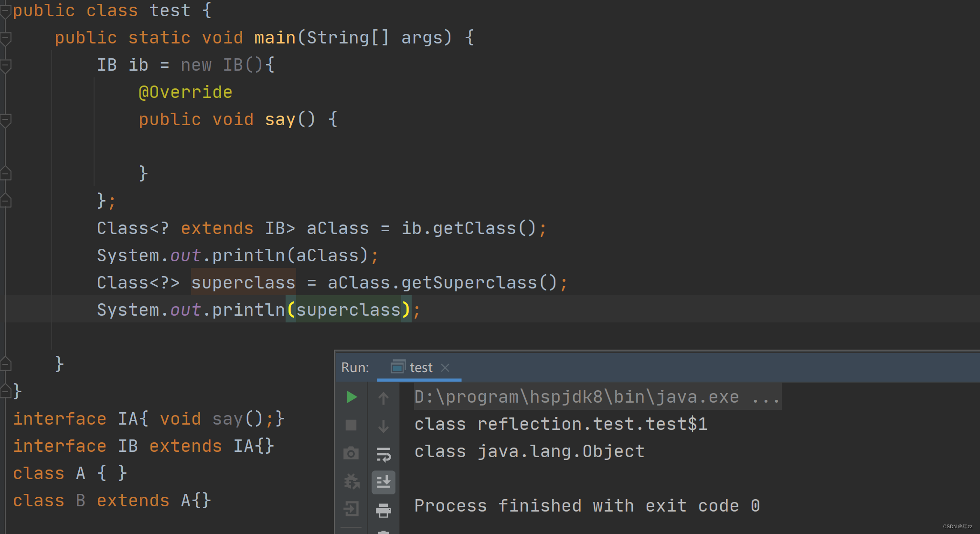Viewport: 980px width, 534px height.
Task: Click the green Rerun button
Action: (352, 397)
